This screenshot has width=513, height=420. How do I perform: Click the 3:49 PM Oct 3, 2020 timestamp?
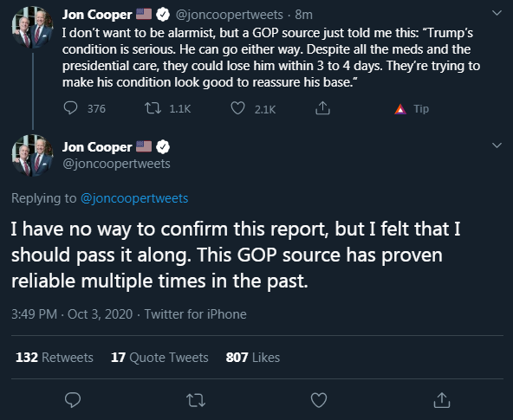point(72,314)
